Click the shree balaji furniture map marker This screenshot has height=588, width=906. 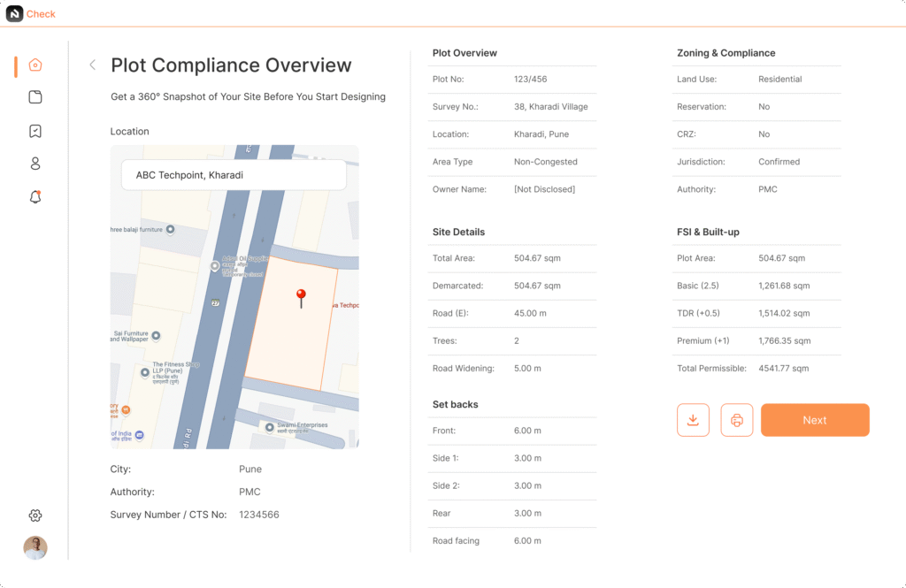tap(171, 229)
